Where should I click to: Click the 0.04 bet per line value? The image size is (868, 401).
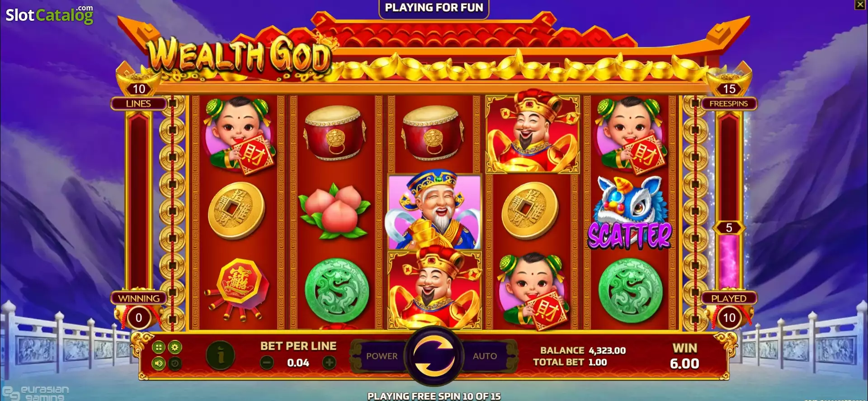pos(298,363)
